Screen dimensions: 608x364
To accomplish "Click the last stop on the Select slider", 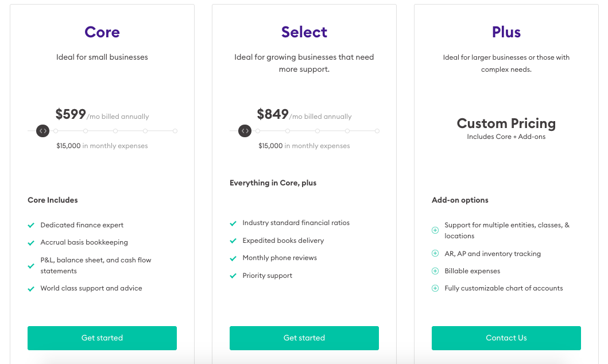I will click(x=377, y=131).
